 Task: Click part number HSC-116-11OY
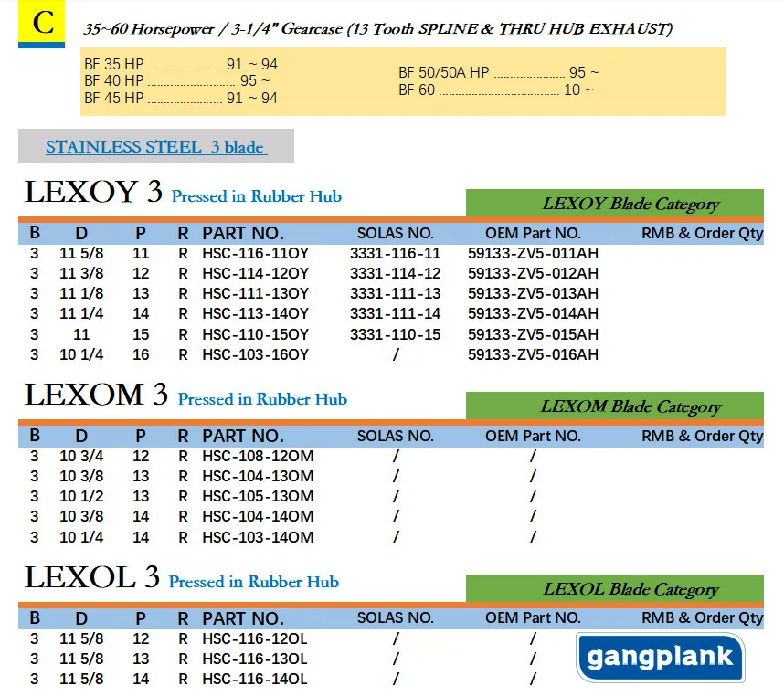point(256,253)
